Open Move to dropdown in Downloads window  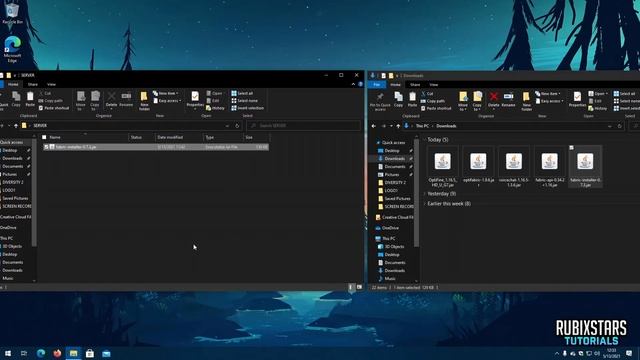[x=463, y=110]
